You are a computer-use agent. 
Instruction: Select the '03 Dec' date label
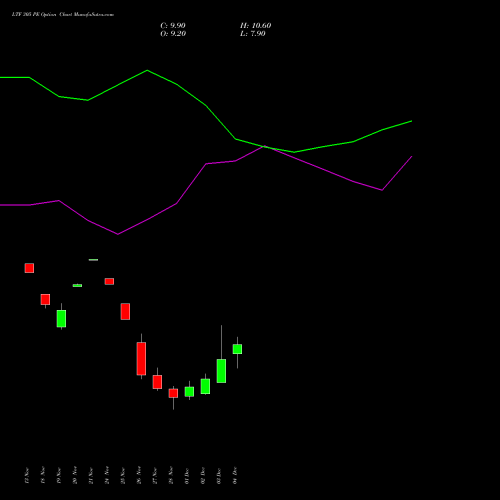point(219,475)
